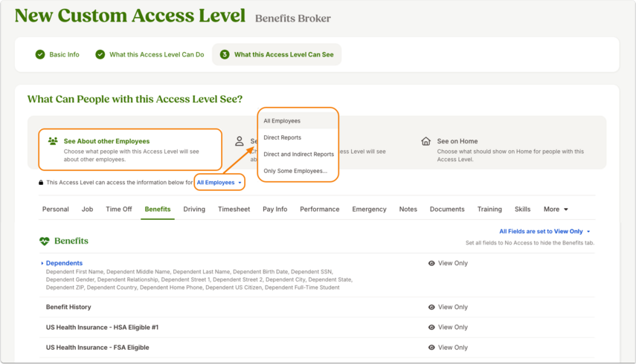
Task: Click the Basic Info green checkmark icon
Action: coord(40,55)
